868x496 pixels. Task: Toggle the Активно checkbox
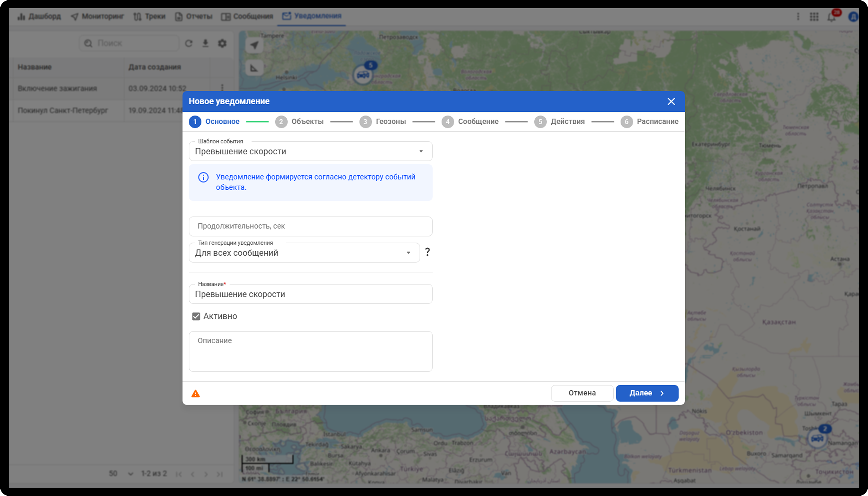point(196,317)
